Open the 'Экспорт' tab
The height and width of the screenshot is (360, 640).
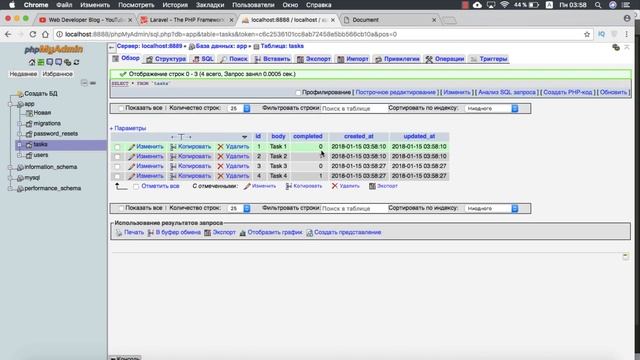pyautogui.click(x=314, y=59)
